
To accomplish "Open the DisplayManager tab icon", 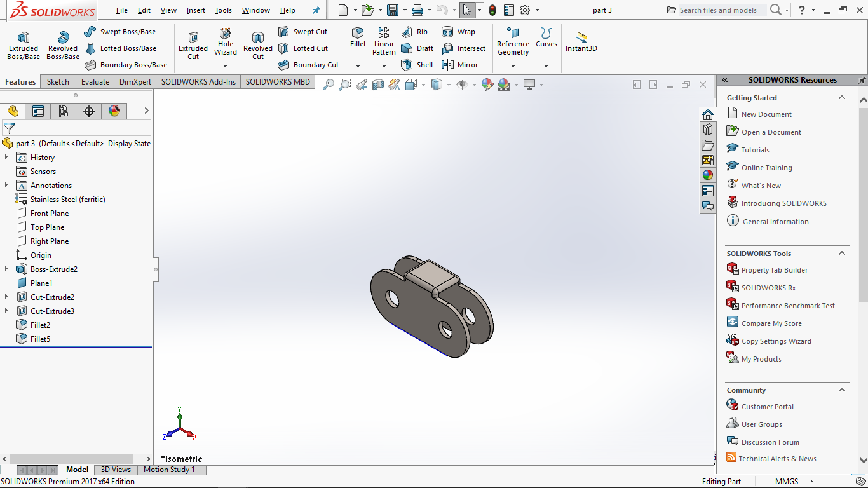I will [x=114, y=111].
